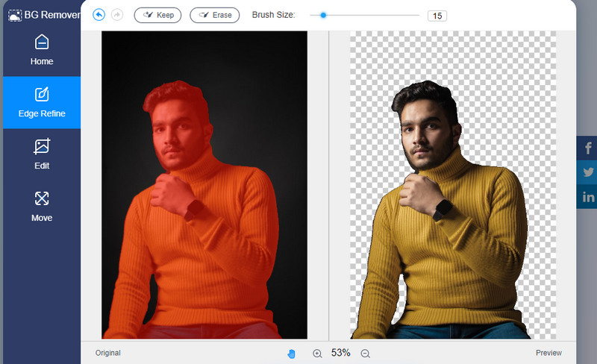Image resolution: width=597 pixels, height=364 pixels.
Task: Click the brush size value box showing 15
Action: (x=437, y=16)
